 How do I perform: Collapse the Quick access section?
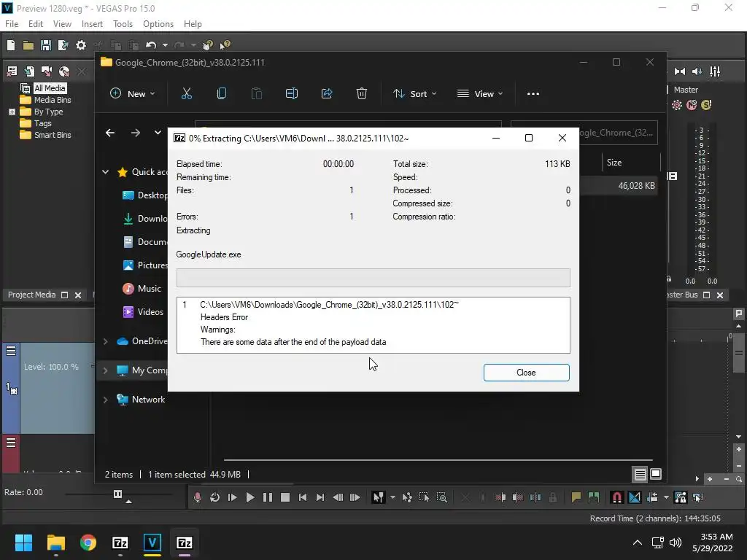point(105,172)
